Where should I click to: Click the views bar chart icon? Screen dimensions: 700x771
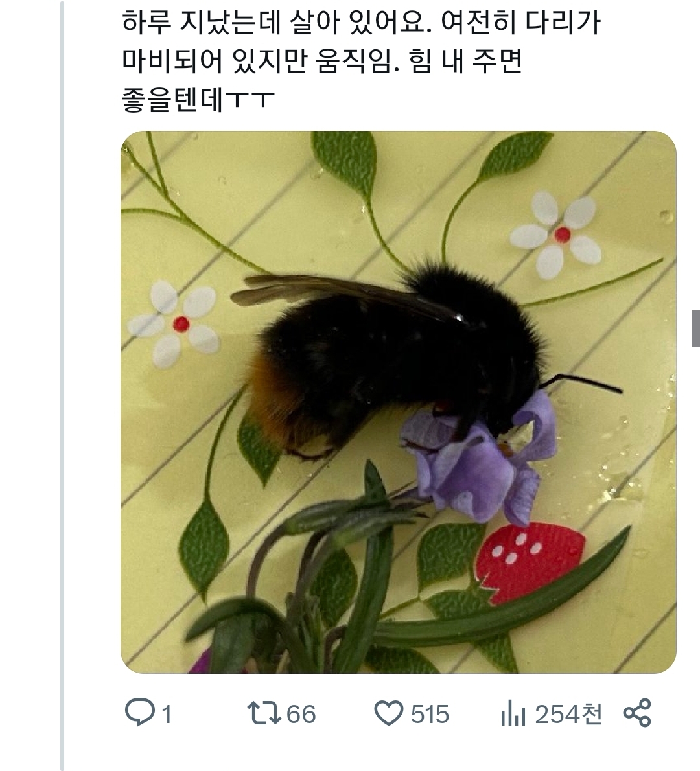click(513, 714)
